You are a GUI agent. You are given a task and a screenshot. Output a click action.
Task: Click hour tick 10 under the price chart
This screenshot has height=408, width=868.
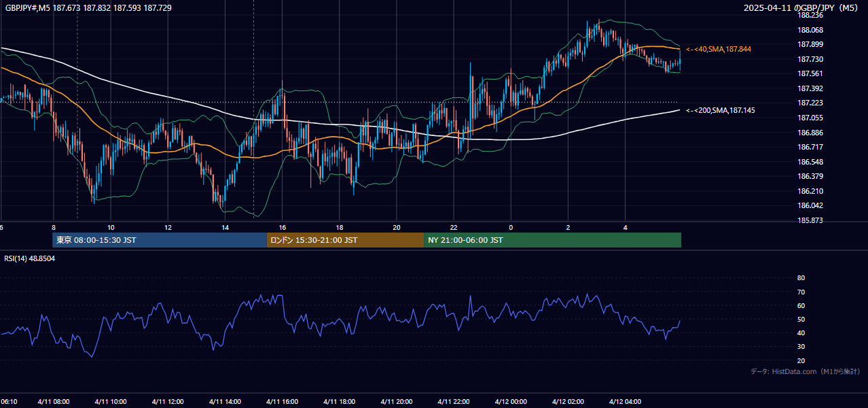(110, 228)
